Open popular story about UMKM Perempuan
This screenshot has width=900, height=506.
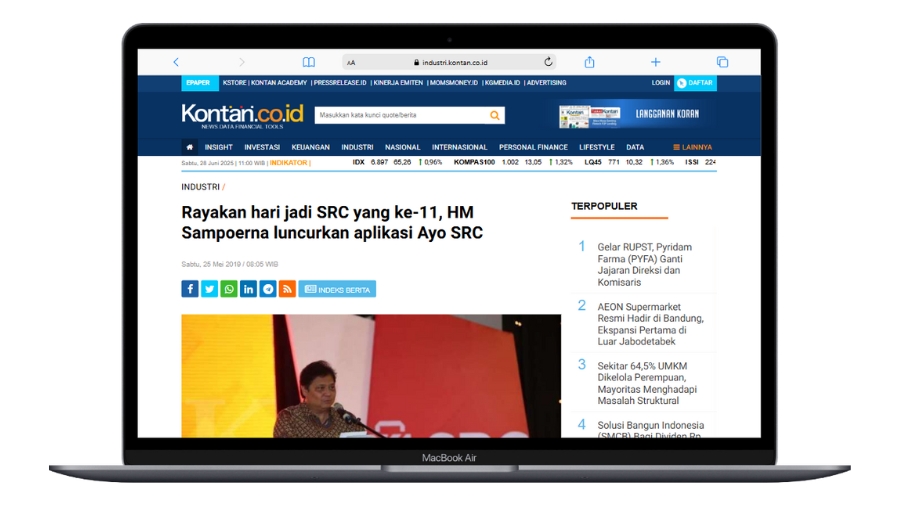click(x=647, y=383)
